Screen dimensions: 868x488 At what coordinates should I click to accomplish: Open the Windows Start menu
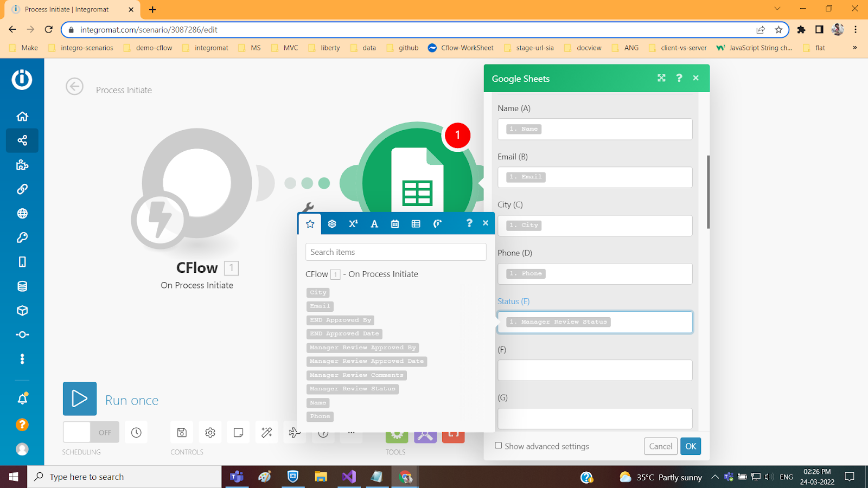(14, 477)
